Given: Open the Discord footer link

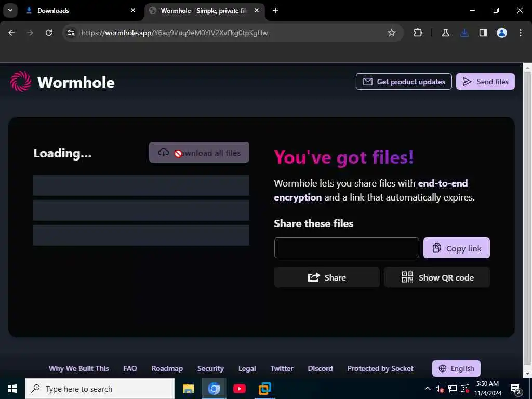Looking at the screenshot, I should click(x=320, y=368).
